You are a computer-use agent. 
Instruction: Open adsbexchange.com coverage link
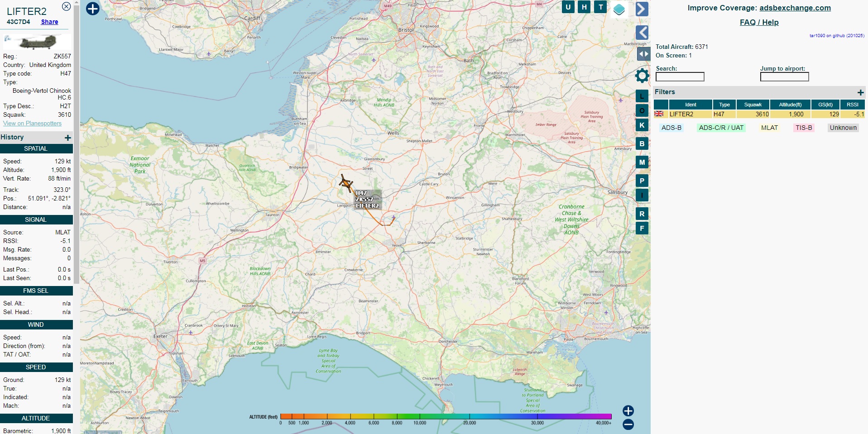tap(795, 8)
